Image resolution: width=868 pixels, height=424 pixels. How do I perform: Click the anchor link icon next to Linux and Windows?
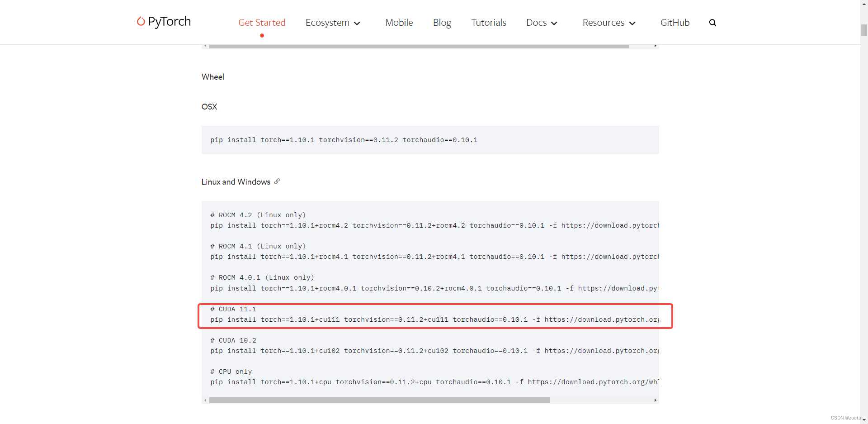click(277, 181)
